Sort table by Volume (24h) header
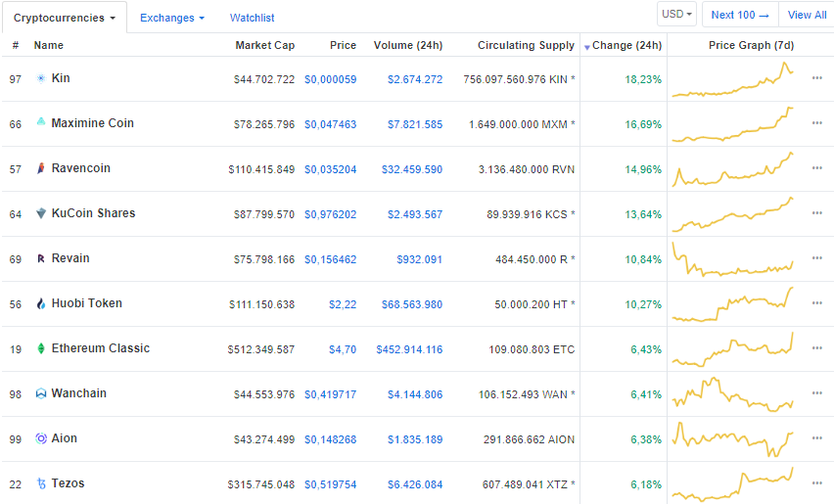This screenshot has width=834, height=504. click(x=408, y=45)
